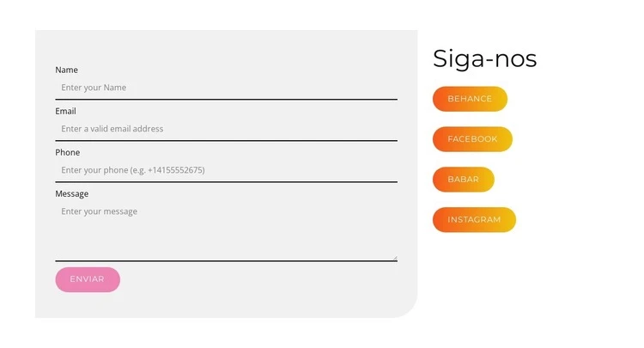Click the form panel's rounded bottom-right corner
Viewport: 644px width, 348px height.
point(407,308)
